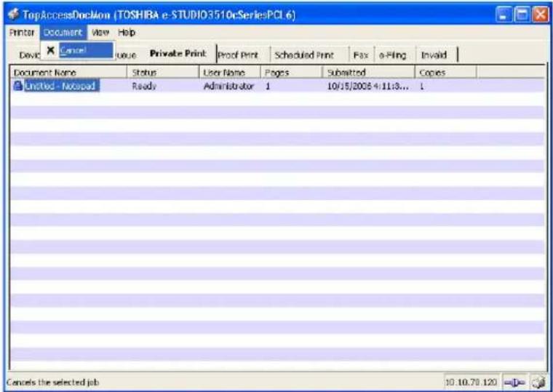Sort by the Submitted column header
The width and height of the screenshot is (553, 392).
click(369, 73)
